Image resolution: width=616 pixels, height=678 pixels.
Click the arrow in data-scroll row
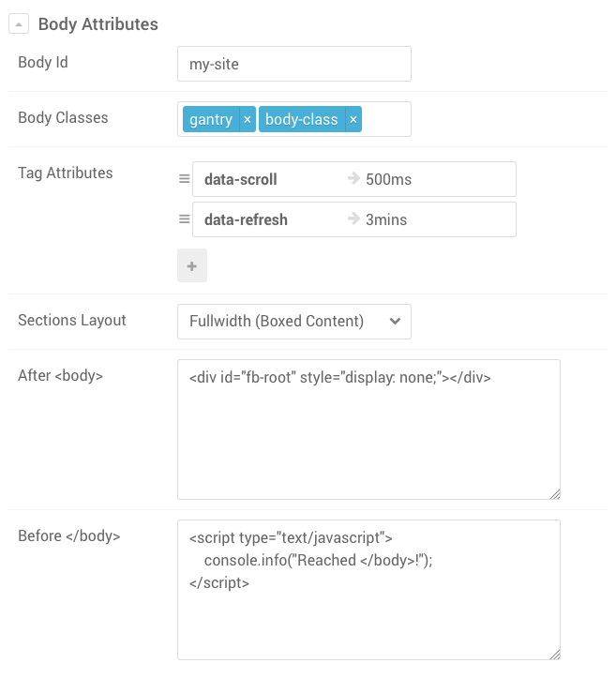353,179
